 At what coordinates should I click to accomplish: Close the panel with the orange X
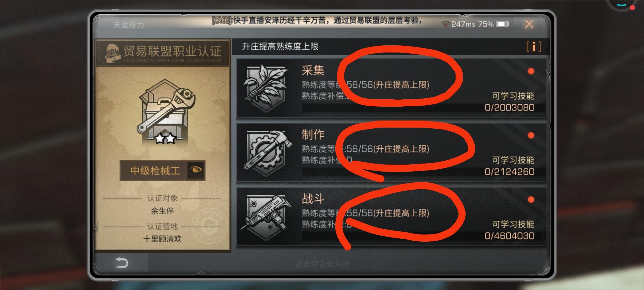tap(529, 24)
